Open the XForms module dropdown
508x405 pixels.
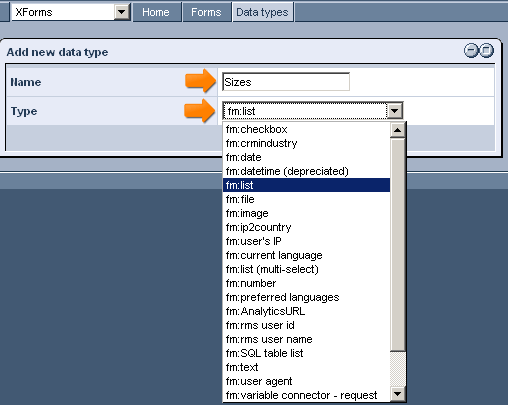click(122, 12)
